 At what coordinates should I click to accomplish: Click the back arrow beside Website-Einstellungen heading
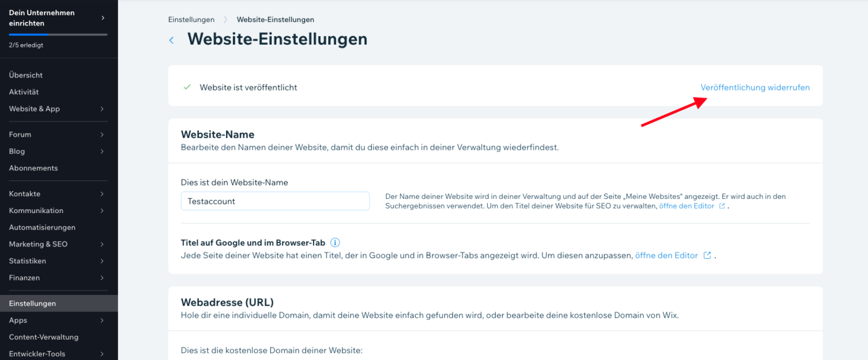click(x=171, y=40)
